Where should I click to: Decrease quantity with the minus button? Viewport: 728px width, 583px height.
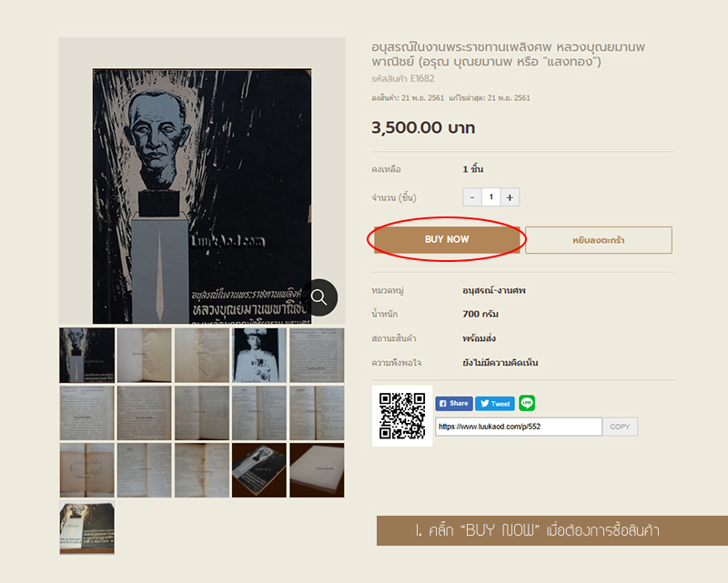[x=472, y=197]
